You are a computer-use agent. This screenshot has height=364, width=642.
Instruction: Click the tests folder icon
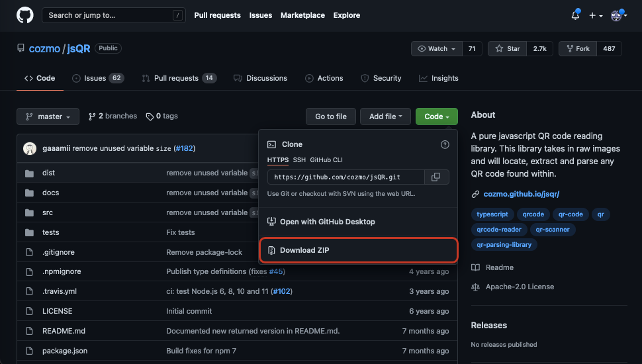(x=29, y=232)
